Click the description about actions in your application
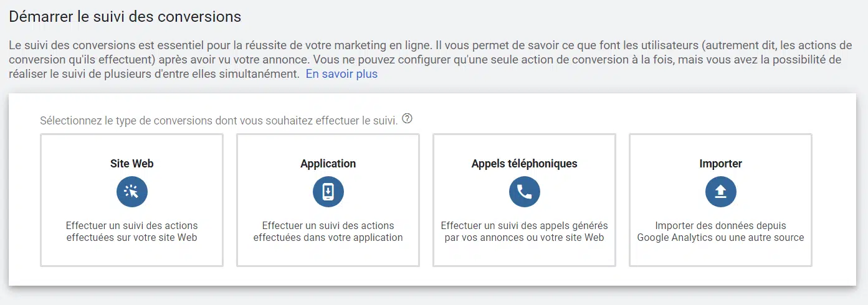The image size is (868, 305). pyautogui.click(x=328, y=232)
